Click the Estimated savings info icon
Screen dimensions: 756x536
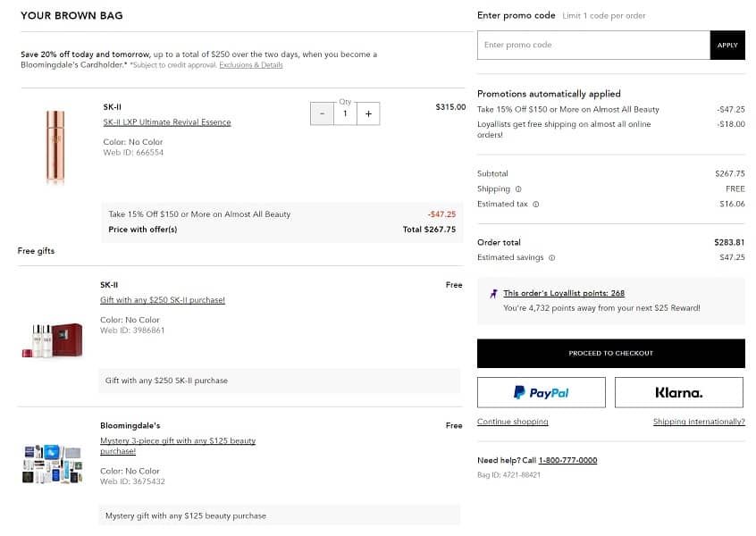click(x=551, y=258)
